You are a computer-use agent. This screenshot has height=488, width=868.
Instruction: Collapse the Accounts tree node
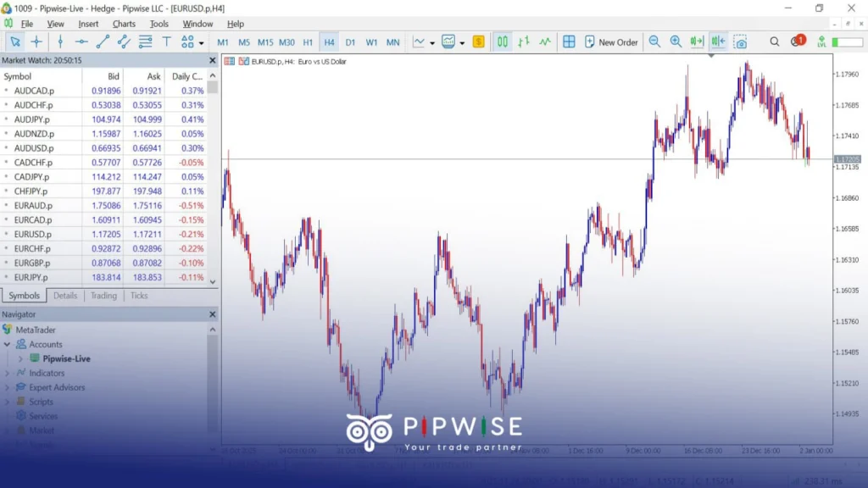7,344
